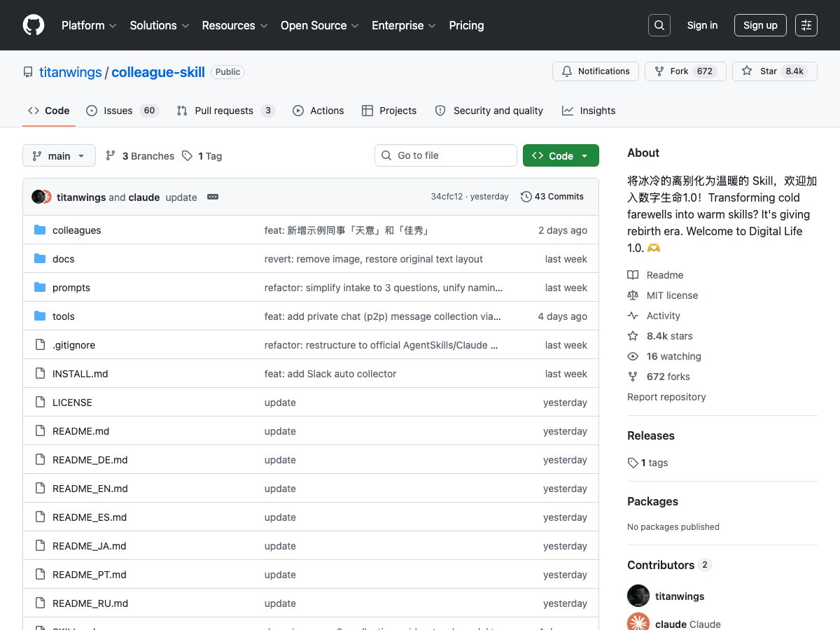
Task: View the 43 Commits history
Action: (552, 197)
